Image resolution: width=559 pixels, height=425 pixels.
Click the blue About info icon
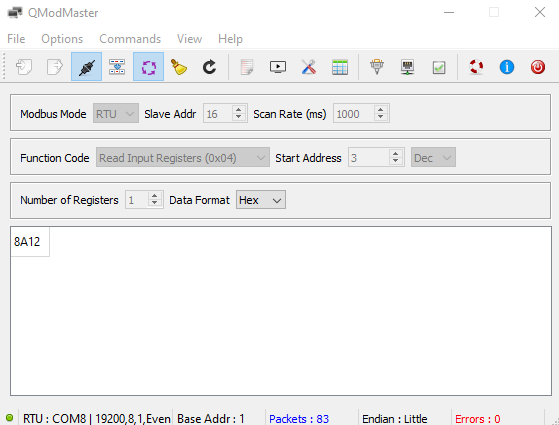point(507,67)
